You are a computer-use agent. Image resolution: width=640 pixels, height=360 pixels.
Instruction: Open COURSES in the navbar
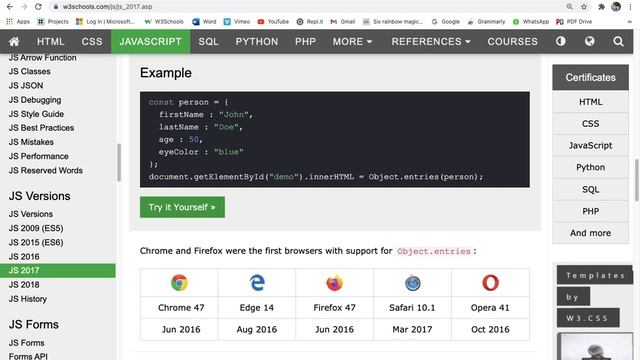click(513, 41)
